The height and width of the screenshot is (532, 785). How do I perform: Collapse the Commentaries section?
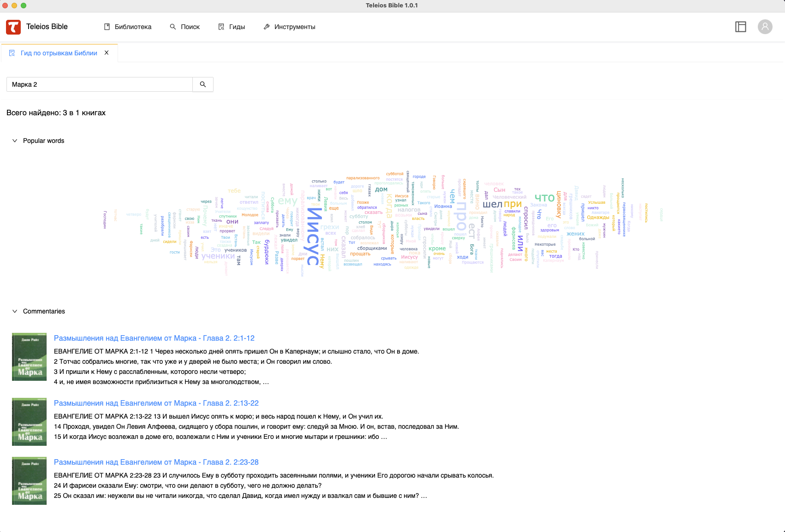(15, 311)
